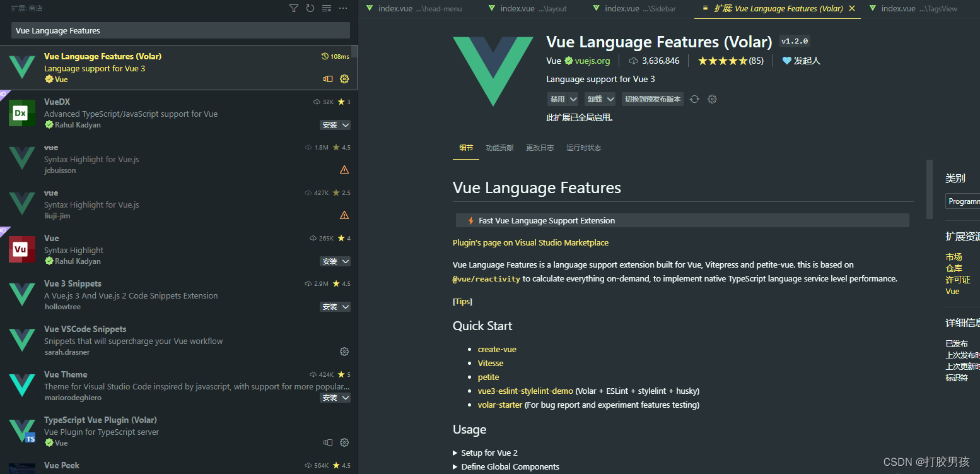980x474 pixels.
Task: Select the red Vue extension by Rahul Kadyan
Action: pos(21,249)
